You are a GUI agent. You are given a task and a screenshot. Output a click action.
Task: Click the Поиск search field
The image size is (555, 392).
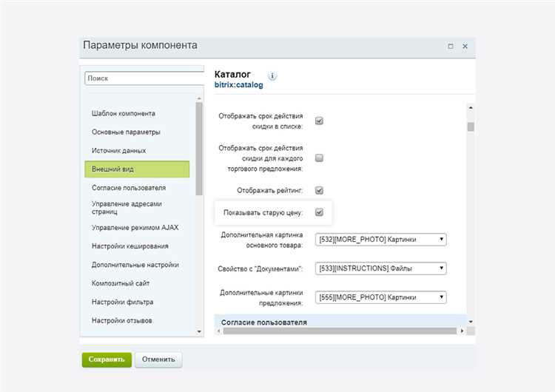(144, 78)
